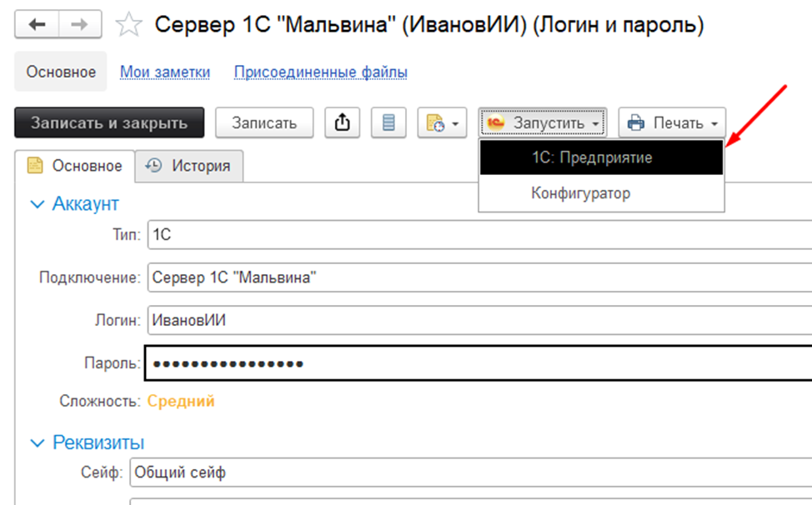Open the Присоединенные файлы link
Image resolution: width=812 pixels, height=505 pixels.
pyautogui.click(x=320, y=72)
